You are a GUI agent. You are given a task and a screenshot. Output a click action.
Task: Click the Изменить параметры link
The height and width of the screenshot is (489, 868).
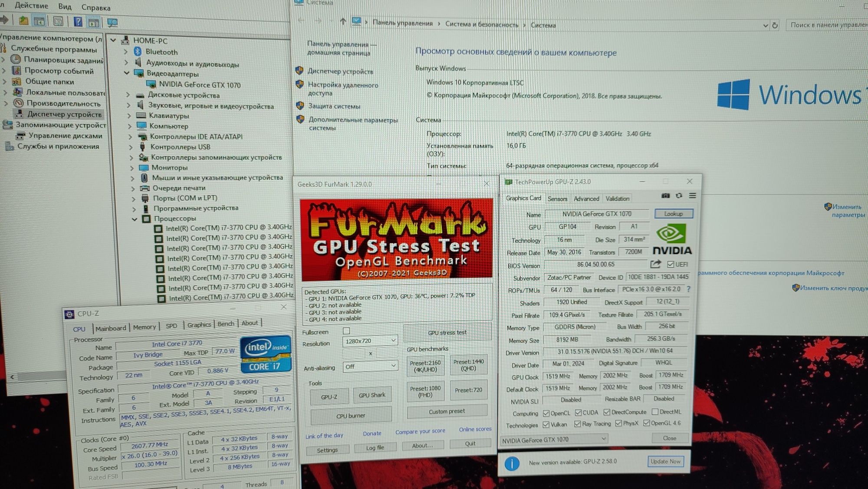[x=848, y=211]
